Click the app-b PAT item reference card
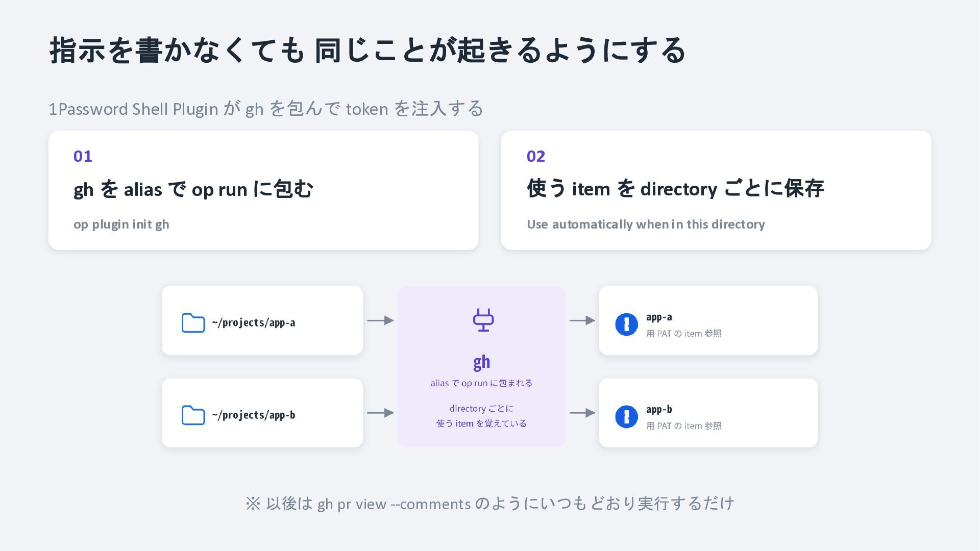 click(x=708, y=413)
